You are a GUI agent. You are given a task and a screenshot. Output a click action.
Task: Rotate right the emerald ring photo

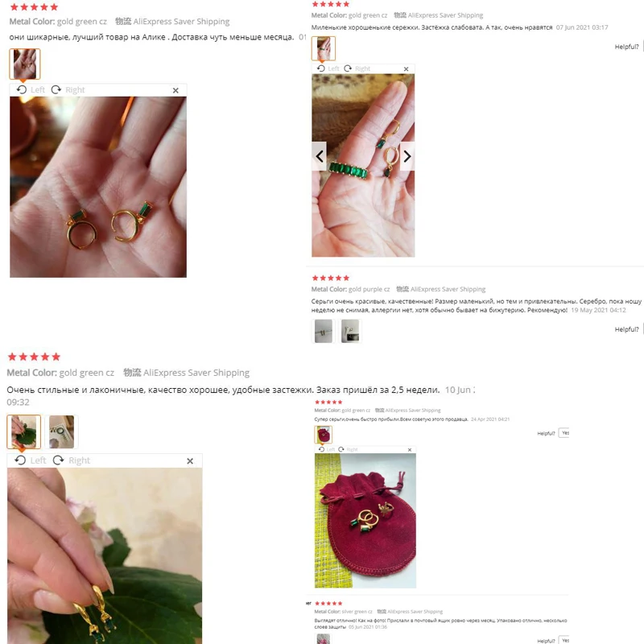(x=357, y=68)
